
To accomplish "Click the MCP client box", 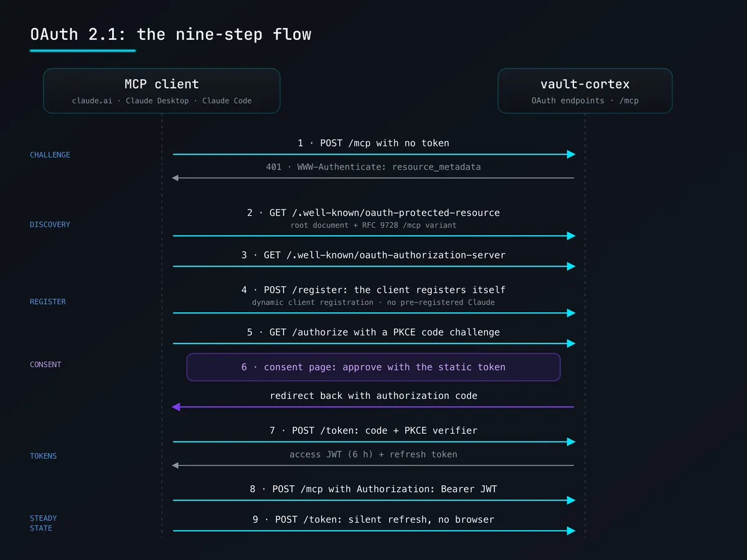I will 162,91.
